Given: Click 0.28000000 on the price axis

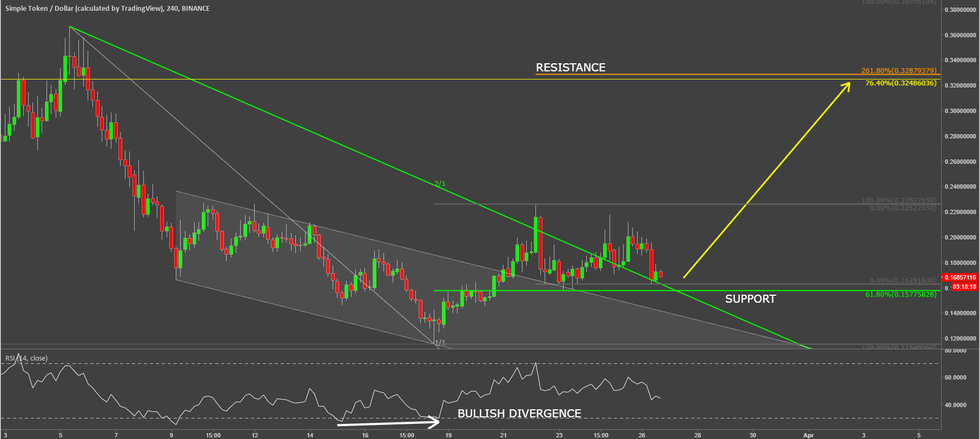Looking at the screenshot, I should [x=960, y=136].
